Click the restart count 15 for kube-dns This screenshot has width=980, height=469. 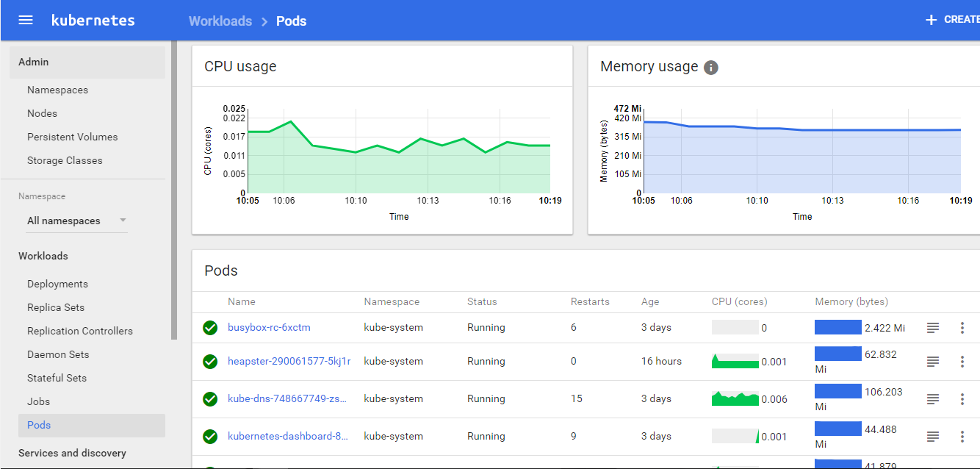pos(577,398)
